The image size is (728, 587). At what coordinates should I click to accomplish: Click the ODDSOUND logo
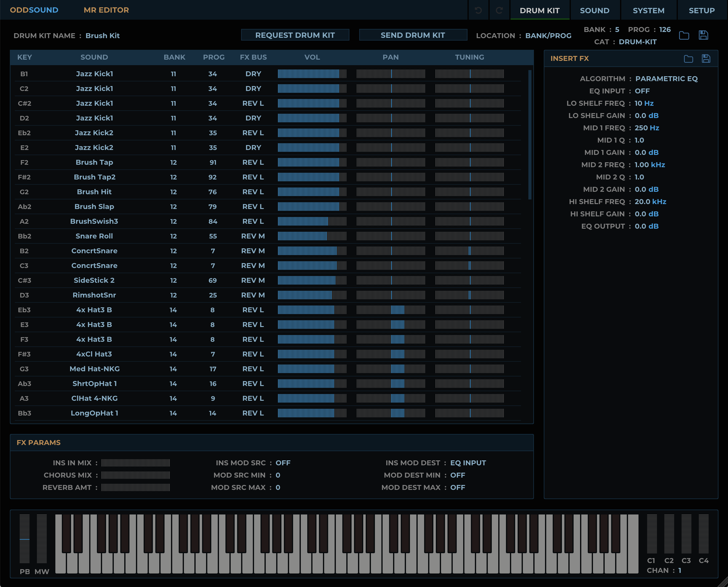pyautogui.click(x=34, y=10)
